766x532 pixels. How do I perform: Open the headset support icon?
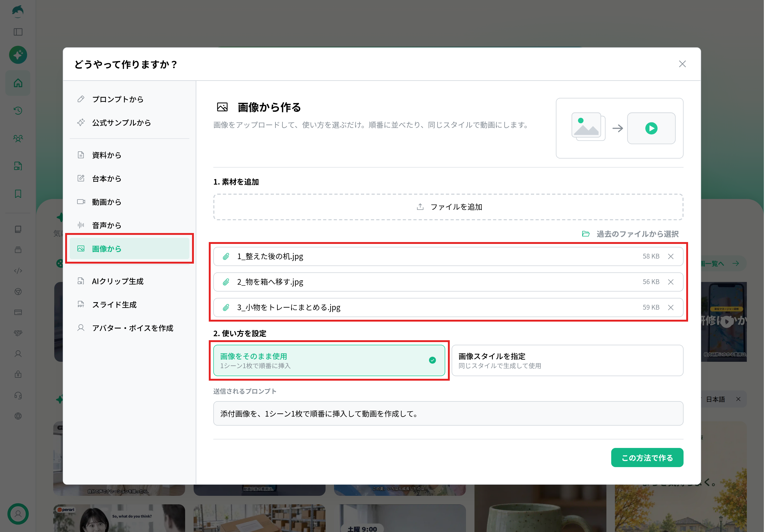[x=18, y=395]
